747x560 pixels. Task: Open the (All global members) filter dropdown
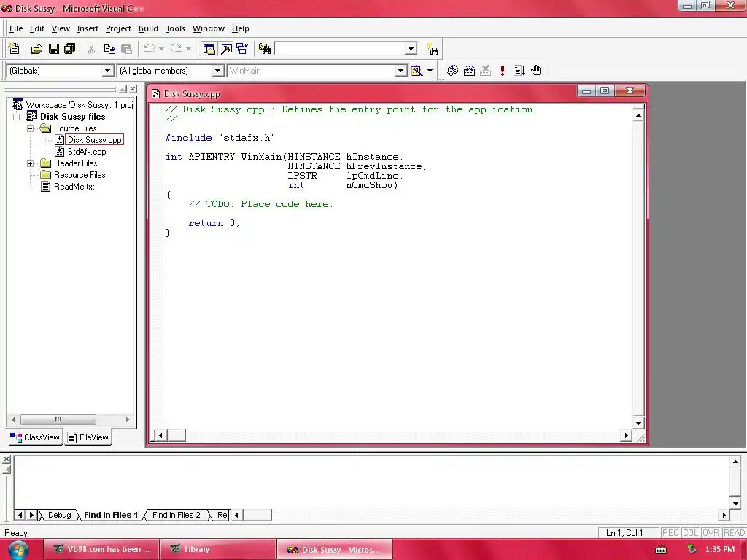(217, 71)
